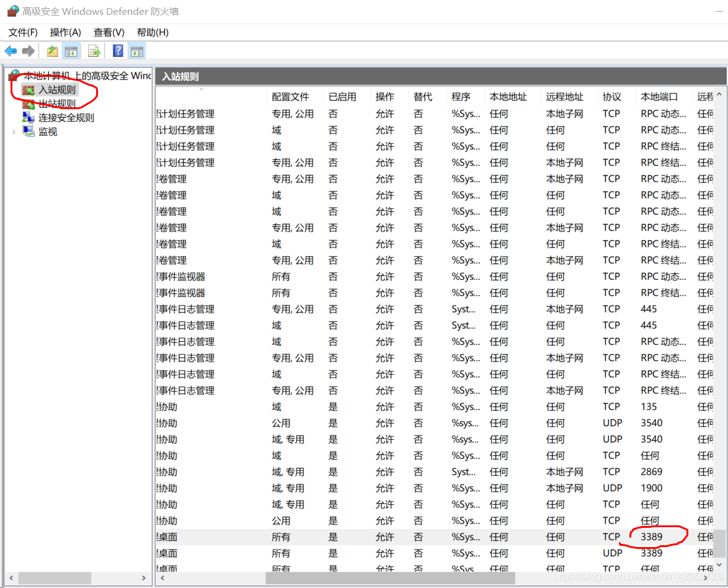Open the 查看(V) menu

pyautogui.click(x=109, y=32)
